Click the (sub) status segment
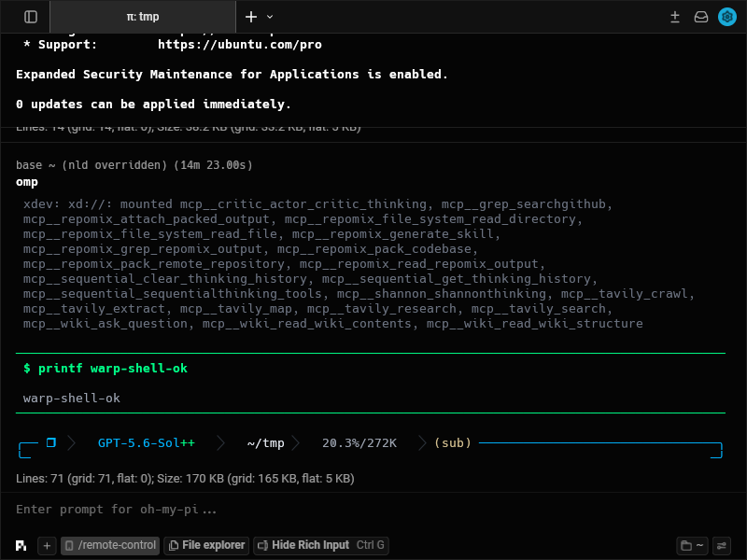747x560 pixels. pyautogui.click(x=453, y=442)
